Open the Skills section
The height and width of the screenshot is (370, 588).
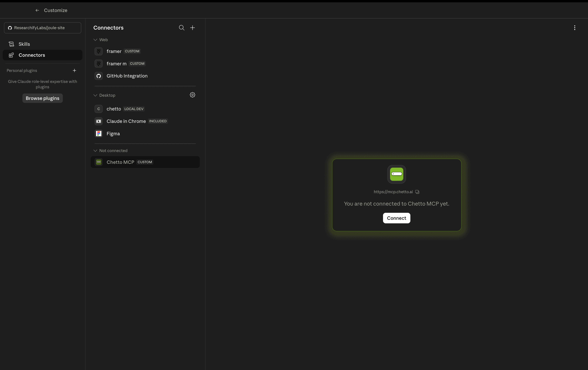pyautogui.click(x=42, y=44)
